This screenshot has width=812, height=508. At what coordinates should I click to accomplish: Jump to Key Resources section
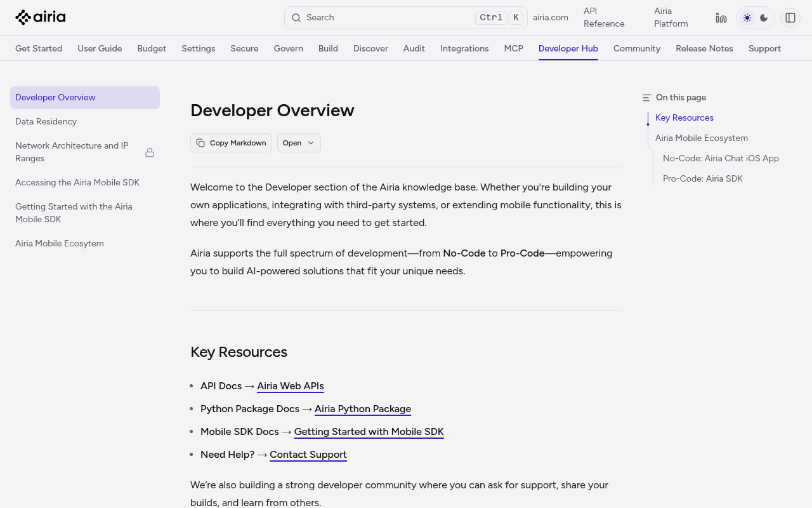pyautogui.click(x=684, y=118)
